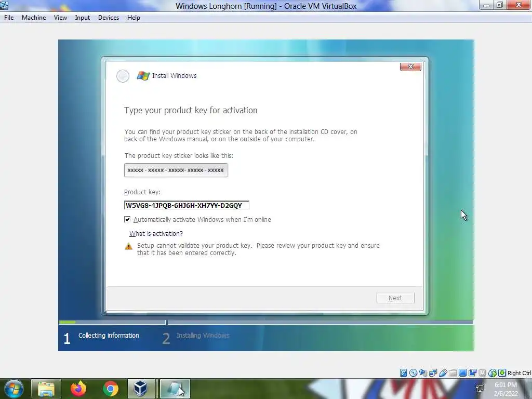The image size is (532, 399).
Task: Click the Windows flag logo beside Install Windows
Action: [x=143, y=76]
